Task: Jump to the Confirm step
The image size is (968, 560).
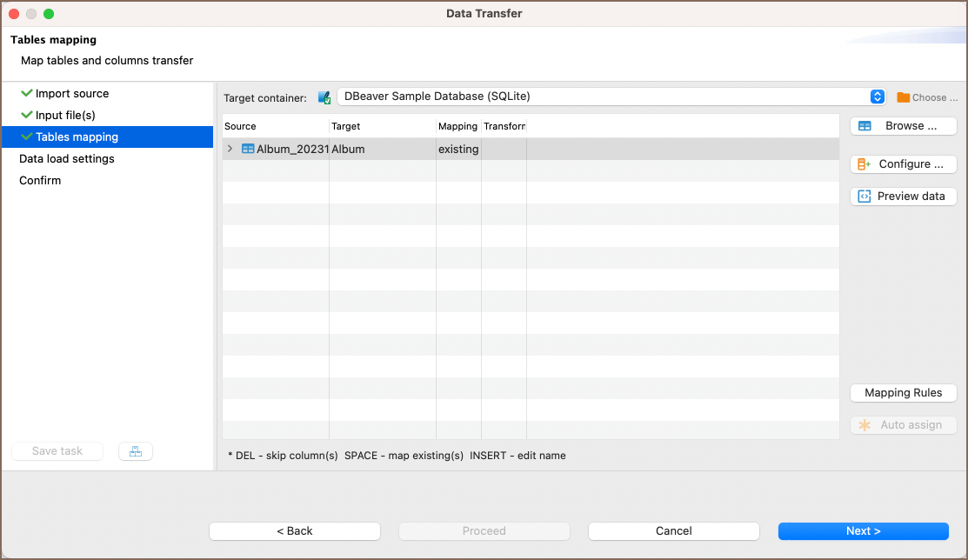Action: (x=40, y=181)
